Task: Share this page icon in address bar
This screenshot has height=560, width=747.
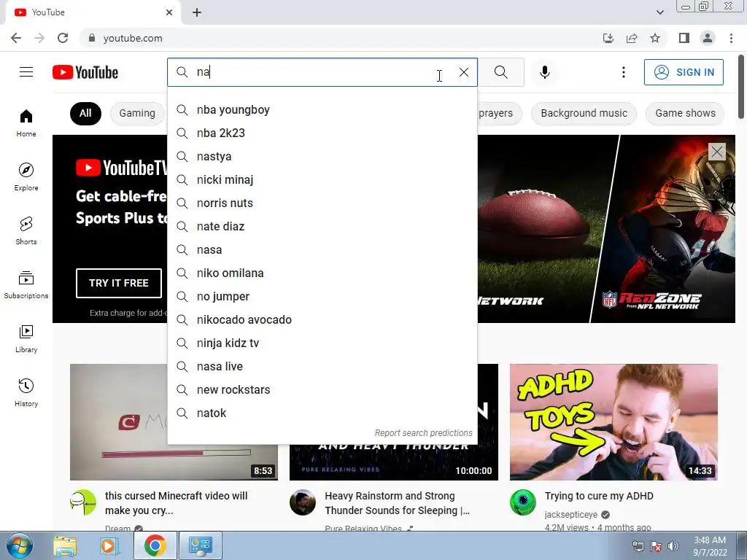Action: 632,38
